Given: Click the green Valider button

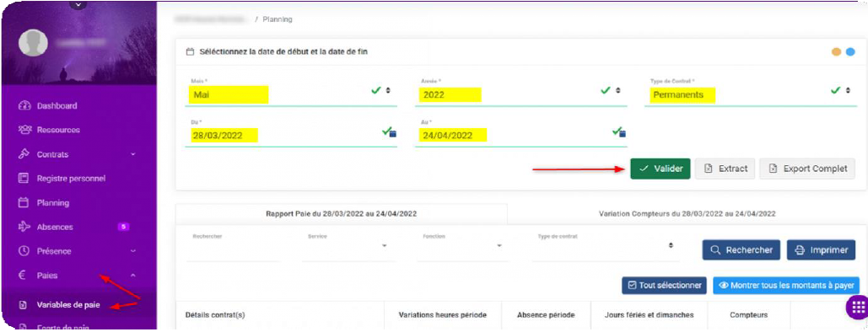Looking at the screenshot, I should pos(660,169).
